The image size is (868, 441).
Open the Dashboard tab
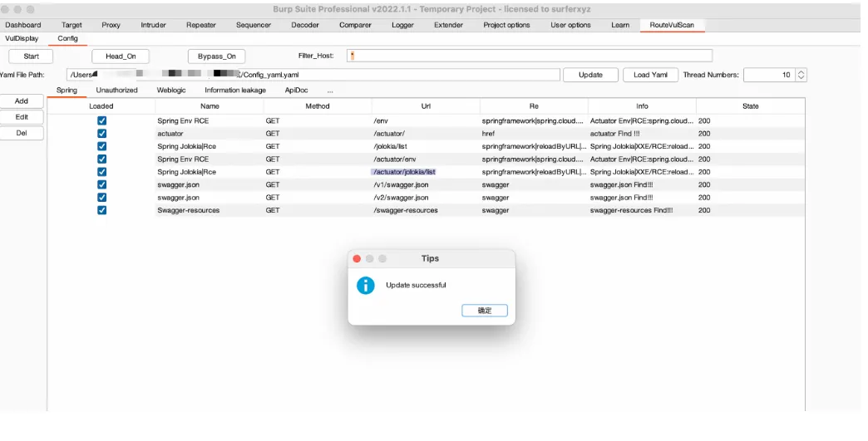point(23,25)
